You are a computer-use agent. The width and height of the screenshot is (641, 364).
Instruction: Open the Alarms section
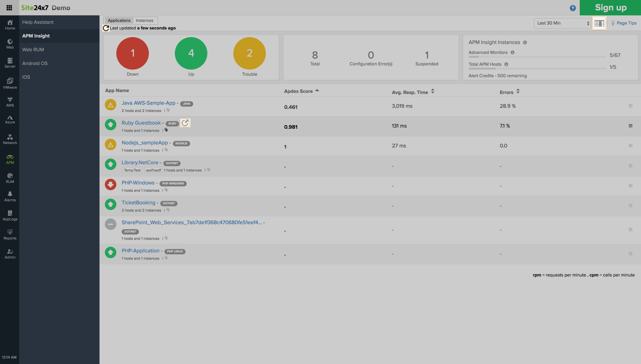[x=10, y=197]
